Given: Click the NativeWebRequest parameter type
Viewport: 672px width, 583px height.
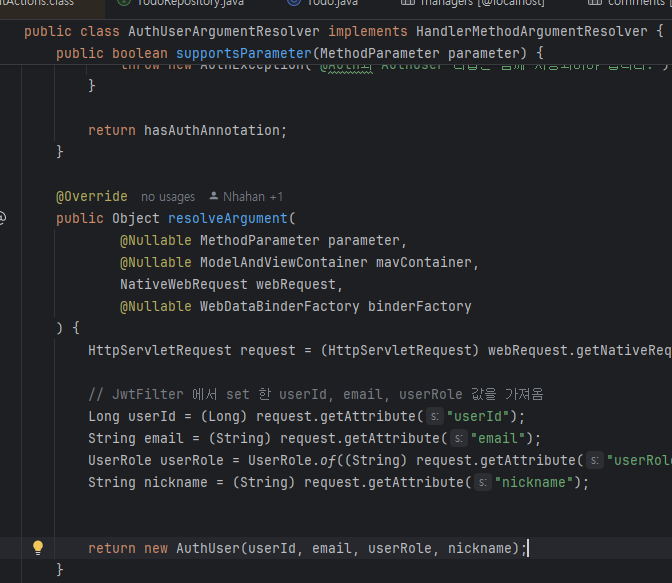Looking at the screenshot, I should (x=183, y=285).
